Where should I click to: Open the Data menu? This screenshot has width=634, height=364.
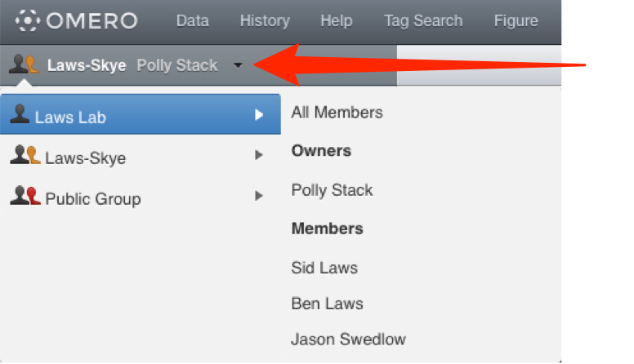[x=193, y=20]
